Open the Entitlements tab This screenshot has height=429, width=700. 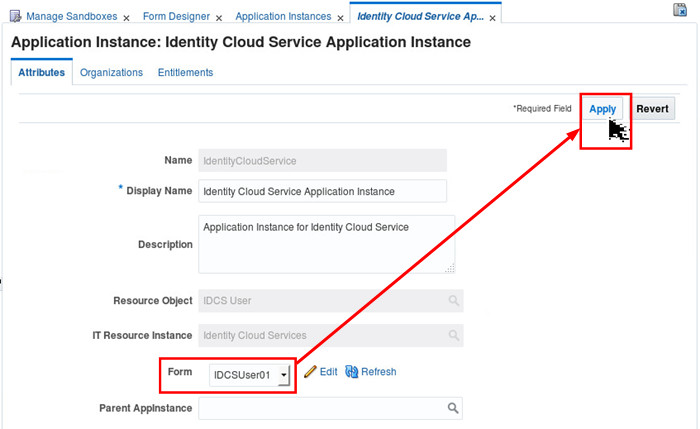[x=185, y=73]
